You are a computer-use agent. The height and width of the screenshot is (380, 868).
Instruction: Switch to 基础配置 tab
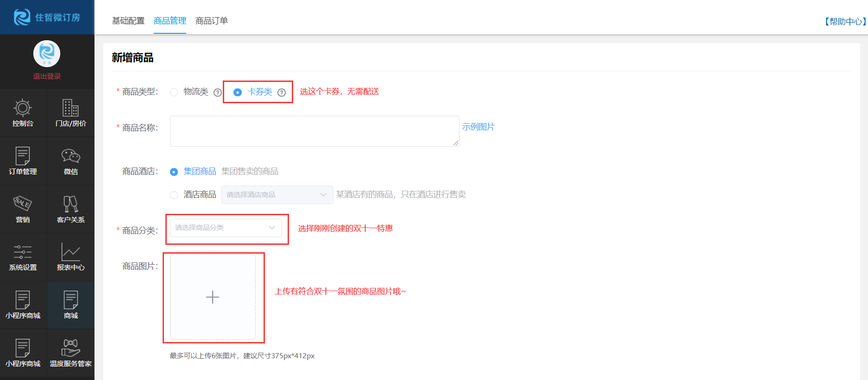click(x=128, y=21)
